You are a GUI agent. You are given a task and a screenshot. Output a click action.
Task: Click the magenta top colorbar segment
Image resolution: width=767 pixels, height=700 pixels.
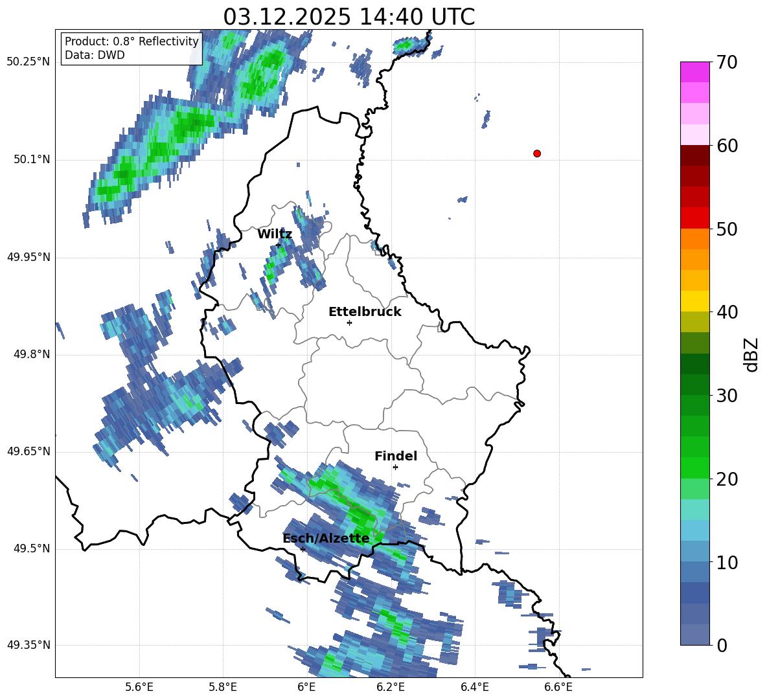[x=694, y=72]
